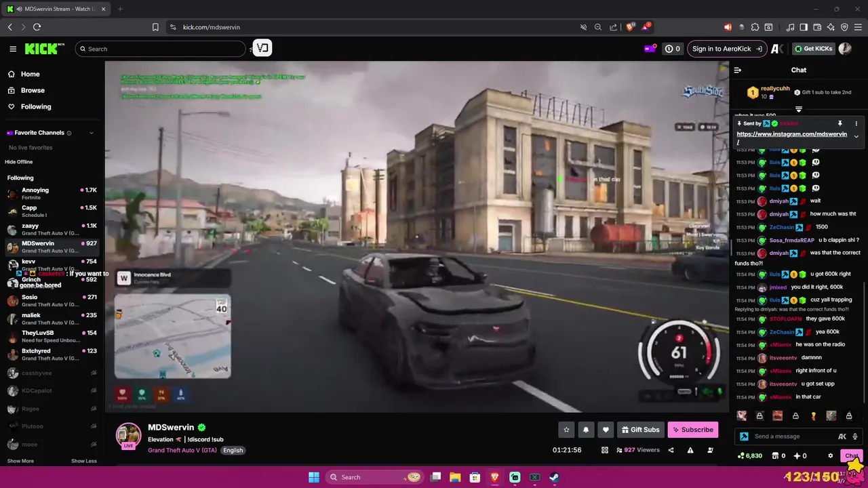Share the stream with the share icon

(x=671, y=450)
